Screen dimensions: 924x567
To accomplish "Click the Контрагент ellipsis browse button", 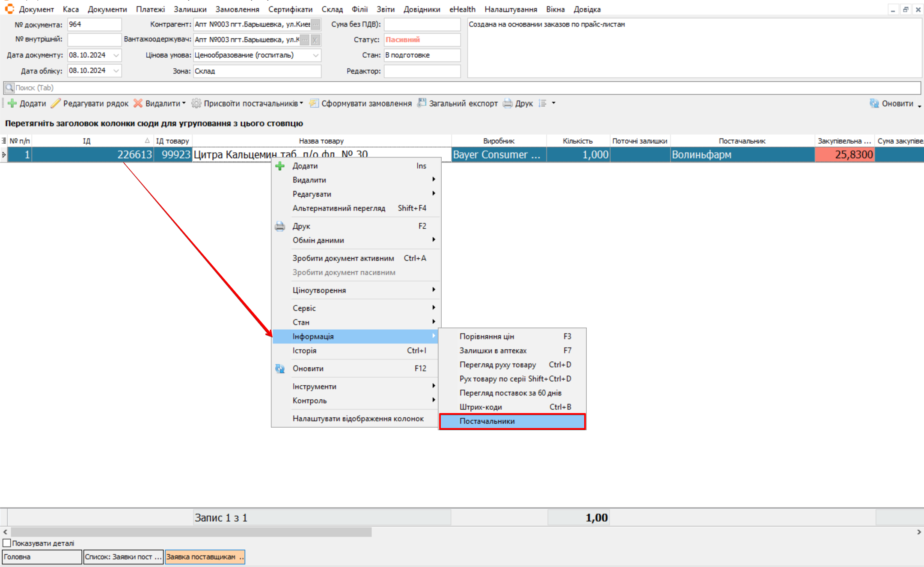I will pos(315,24).
